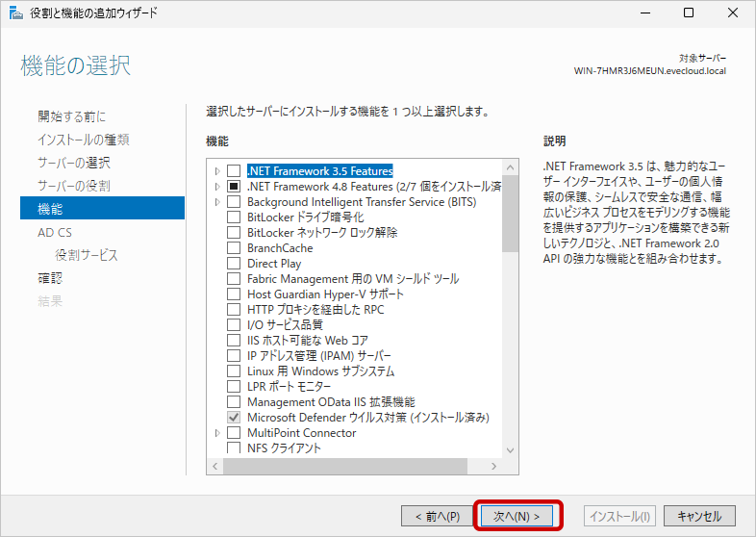
Task: Toggle the BranchCache checkbox
Action: [x=233, y=248]
